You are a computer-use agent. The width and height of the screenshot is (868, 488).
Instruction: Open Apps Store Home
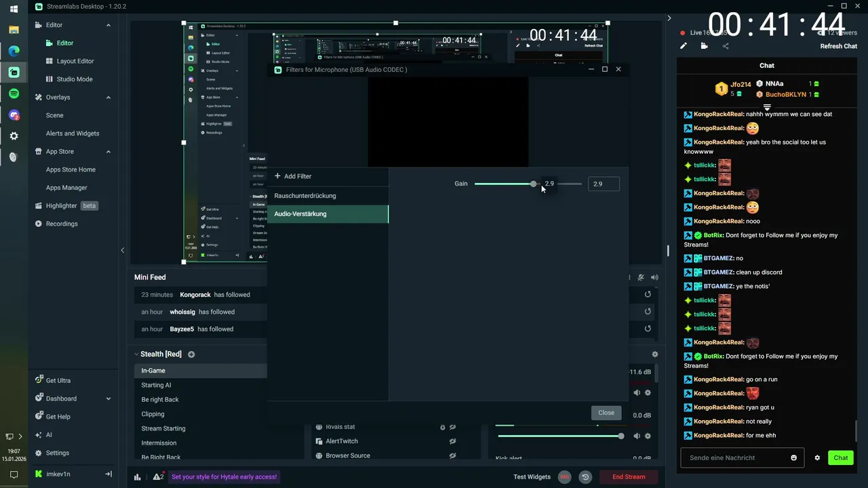[x=71, y=169]
